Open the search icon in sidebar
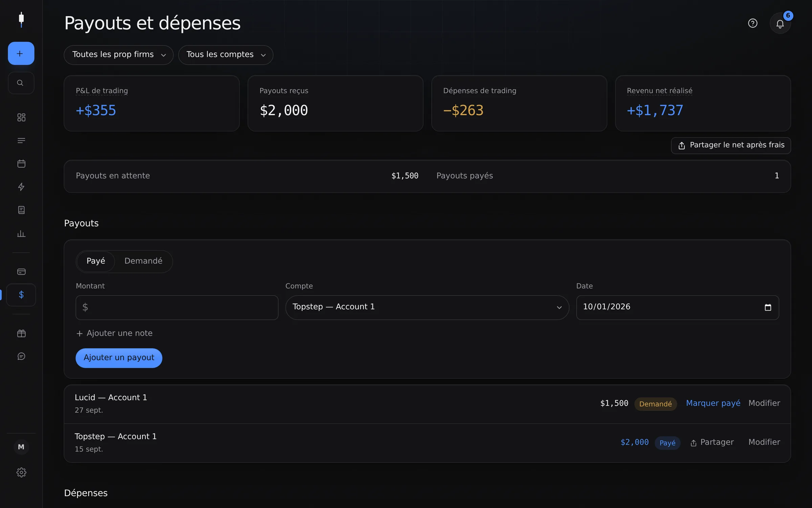 pos(21,83)
